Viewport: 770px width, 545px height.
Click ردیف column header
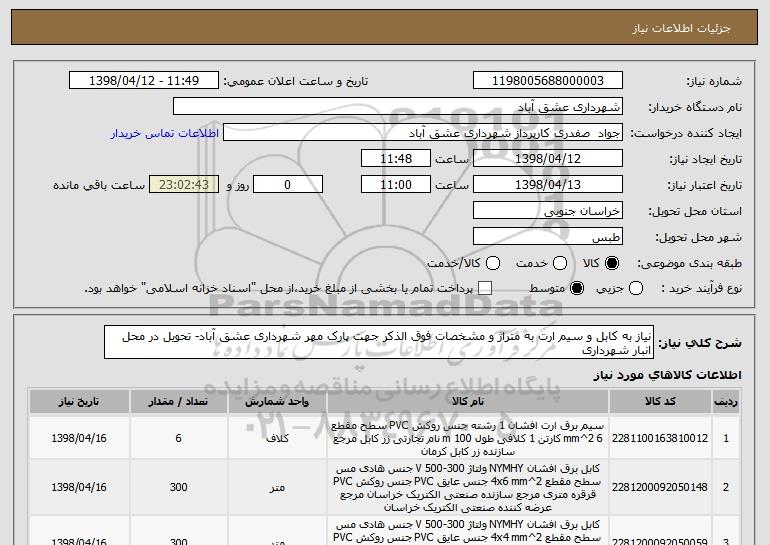[x=726, y=402]
